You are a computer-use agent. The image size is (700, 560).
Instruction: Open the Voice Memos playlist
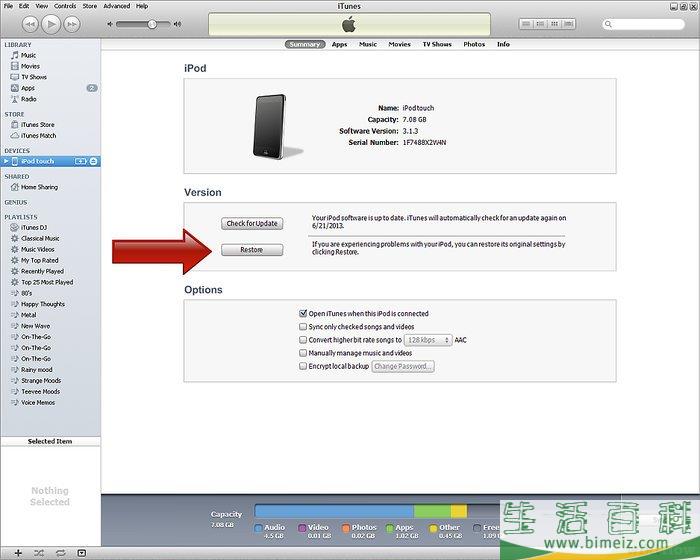pyautogui.click(x=38, y=402)
